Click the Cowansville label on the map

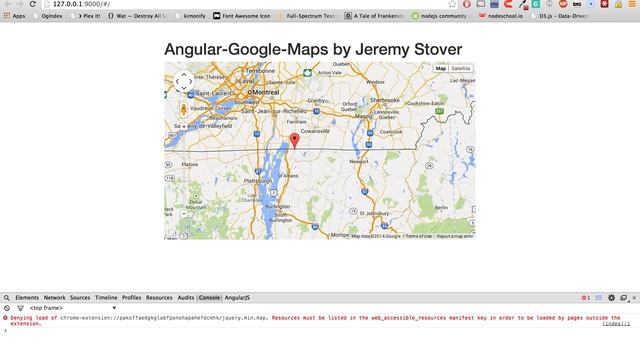[x=315, y=131]
